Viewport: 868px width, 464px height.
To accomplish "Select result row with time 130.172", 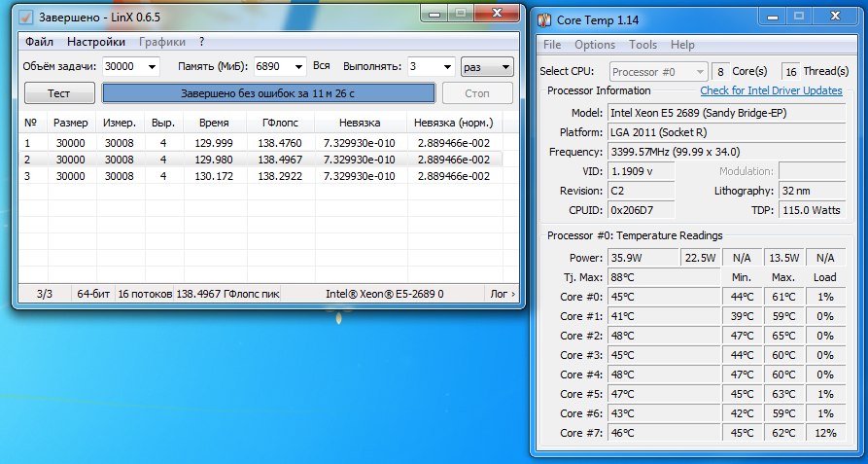I will pyautogui.click(x=260, y=176).
